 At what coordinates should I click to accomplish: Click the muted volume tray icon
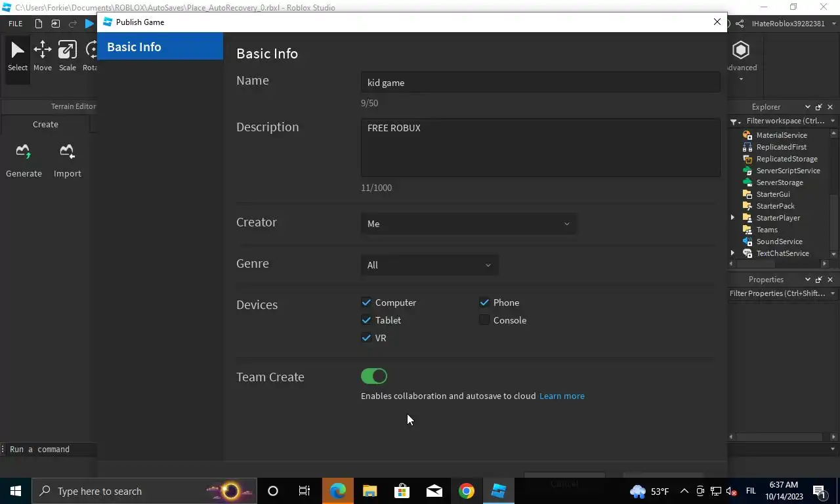[732, 491]
